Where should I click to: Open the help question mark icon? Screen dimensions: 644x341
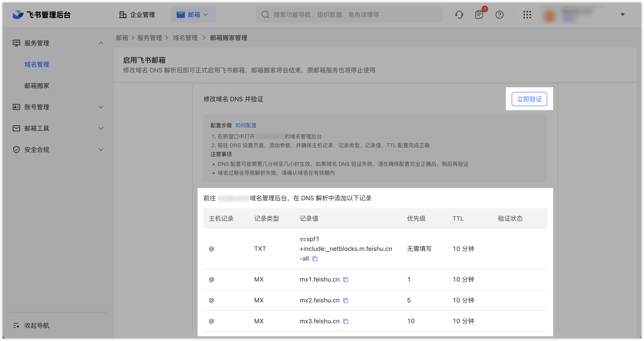click(499, 15)
